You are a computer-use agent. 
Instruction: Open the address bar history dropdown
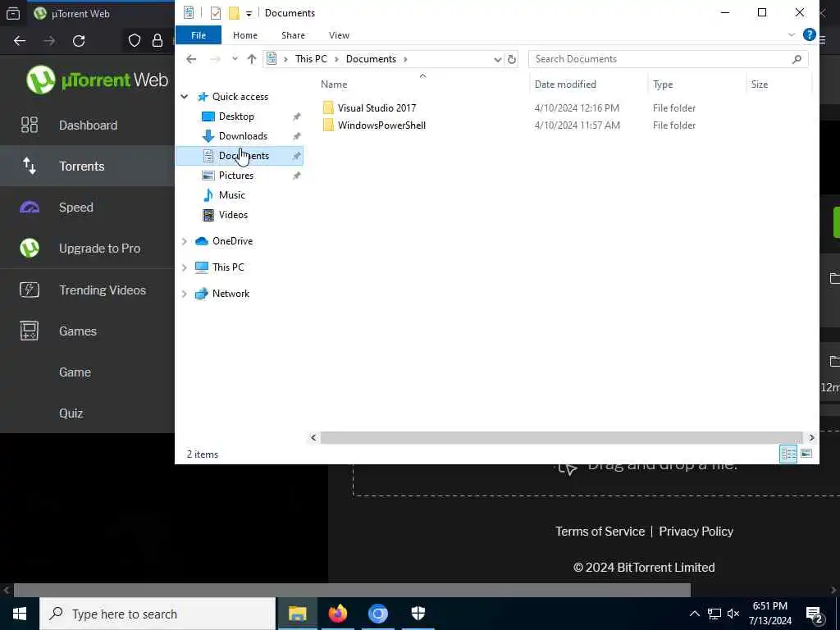tap(497, 59)
